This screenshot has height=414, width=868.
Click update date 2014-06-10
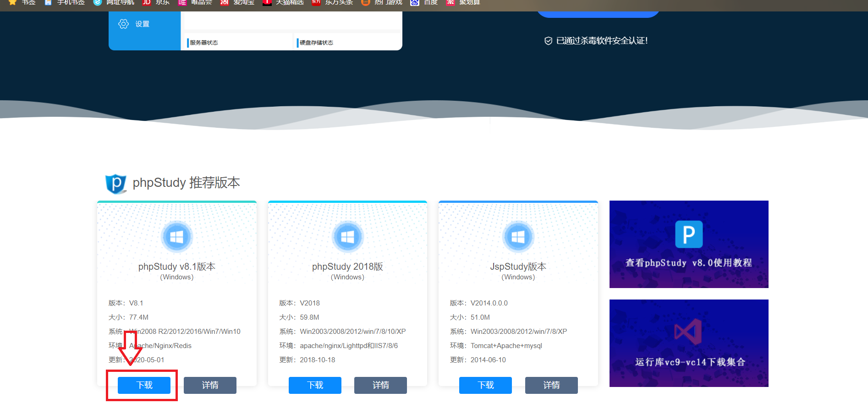coord(488,360)
